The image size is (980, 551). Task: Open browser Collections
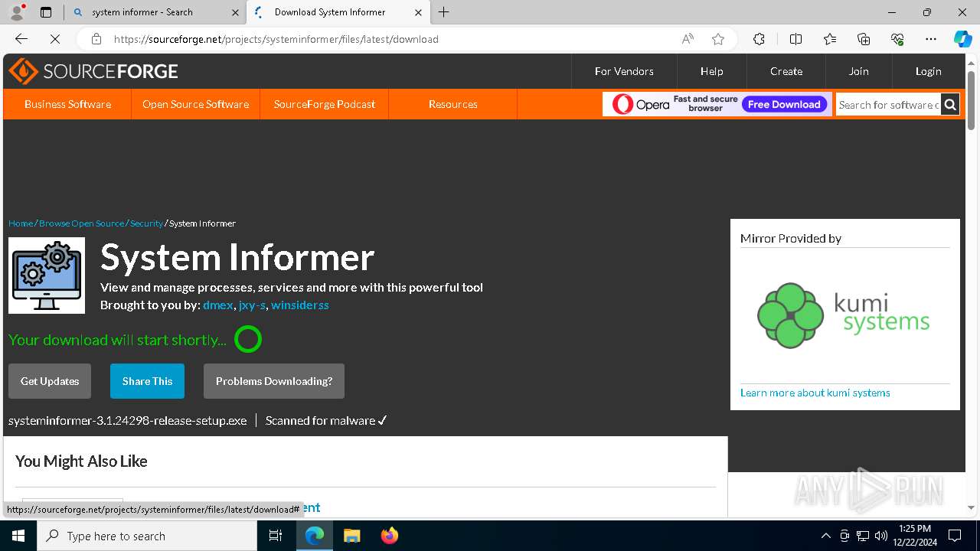pos(864,39)
